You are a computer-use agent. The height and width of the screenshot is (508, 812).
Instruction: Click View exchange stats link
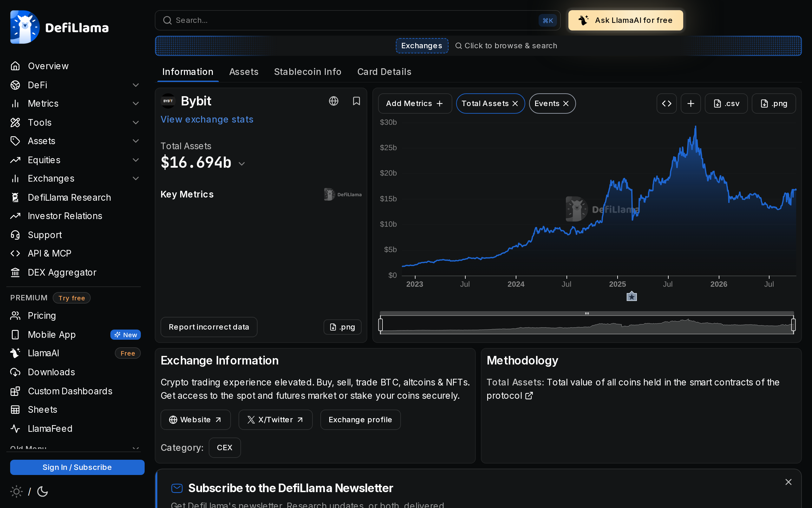tap(207, 119)
